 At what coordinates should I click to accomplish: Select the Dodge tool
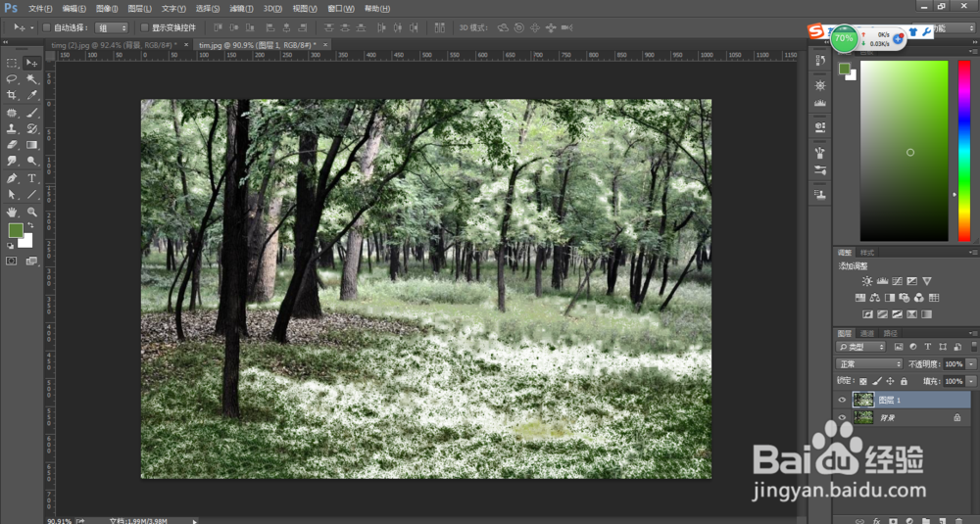pos(31,162)
